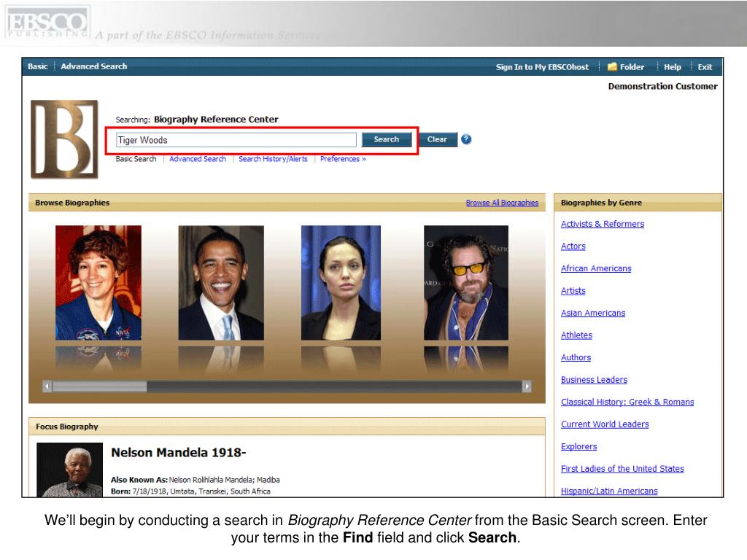Switch to Basic in the top bar
This screenshot has height=560, width=747.
point(38,66)
